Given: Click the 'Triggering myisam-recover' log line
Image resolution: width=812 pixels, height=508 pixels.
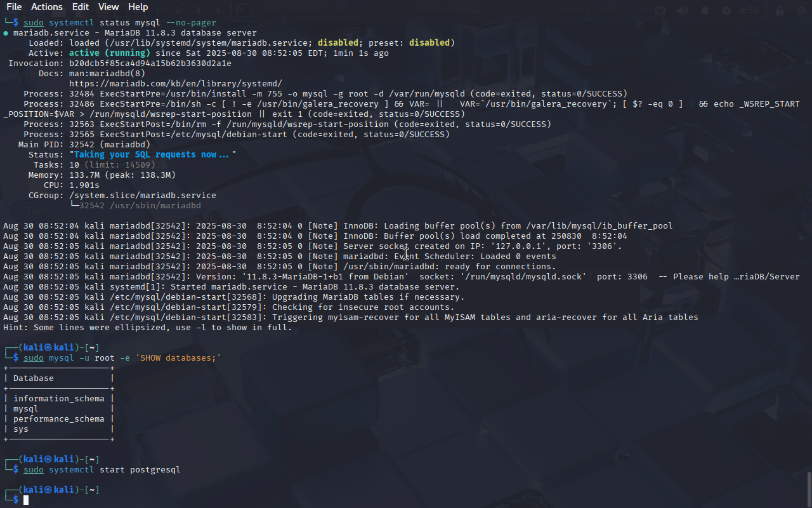Looking at the screenshot, I should (351, 317).
